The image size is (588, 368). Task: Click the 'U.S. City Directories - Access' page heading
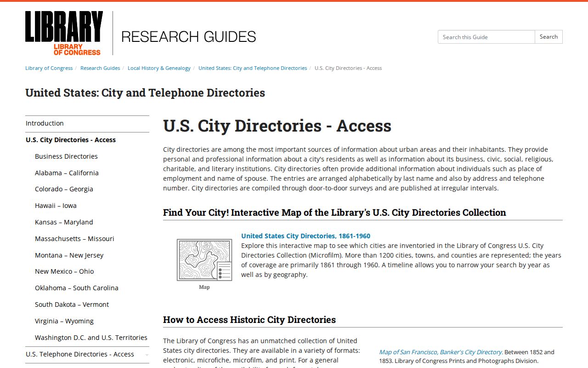coord(277,126)
